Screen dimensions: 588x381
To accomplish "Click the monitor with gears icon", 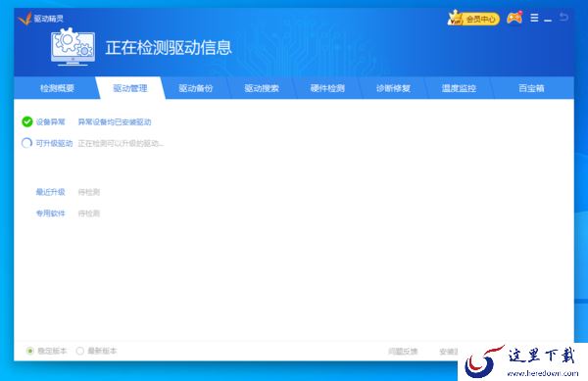I will [x=73, y=47].
